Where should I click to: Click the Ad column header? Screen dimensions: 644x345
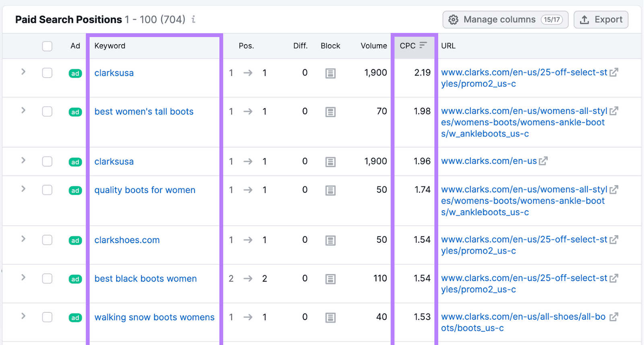[75, 46]
